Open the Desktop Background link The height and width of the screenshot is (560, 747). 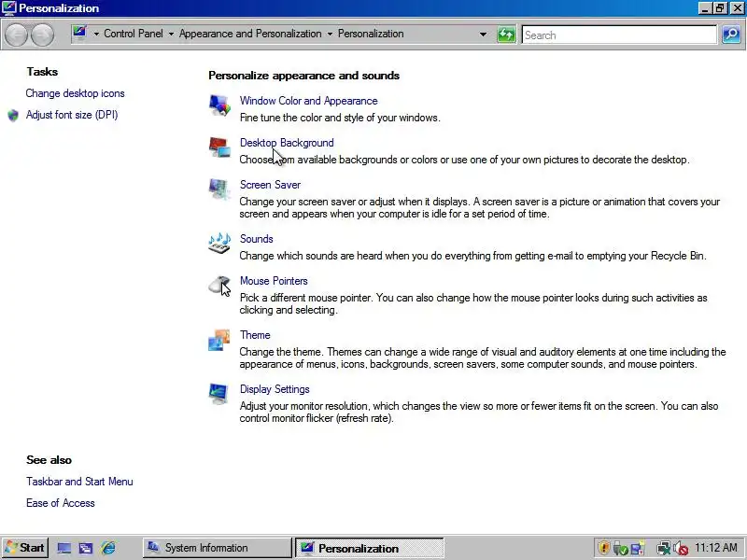coord(287,143)
